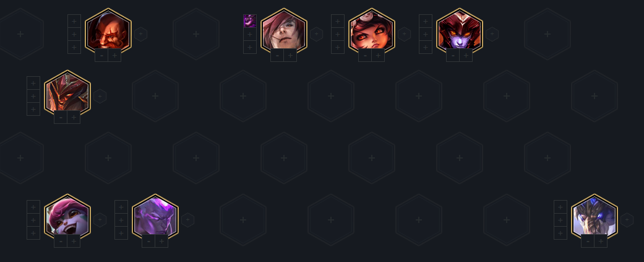
Task: Select the red-bearded Gragas champion portrait
Action: (108, 31)
